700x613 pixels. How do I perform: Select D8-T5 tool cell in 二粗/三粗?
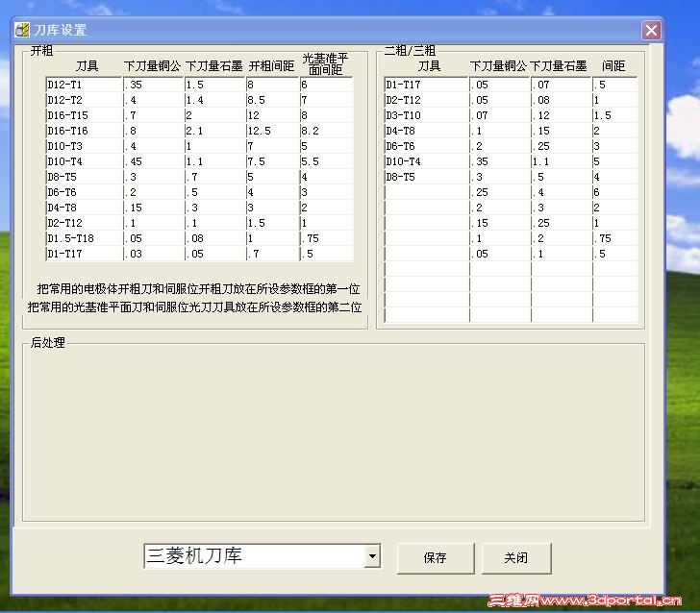coord(426,177)
